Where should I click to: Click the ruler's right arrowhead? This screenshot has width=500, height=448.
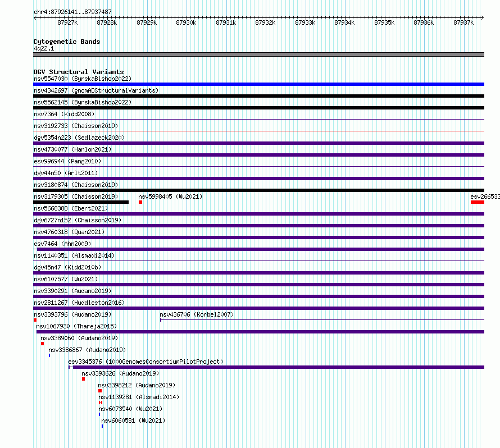[483, 17]
